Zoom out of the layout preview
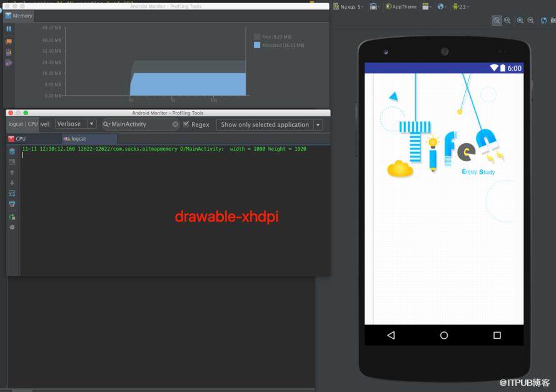 point(530,21)
